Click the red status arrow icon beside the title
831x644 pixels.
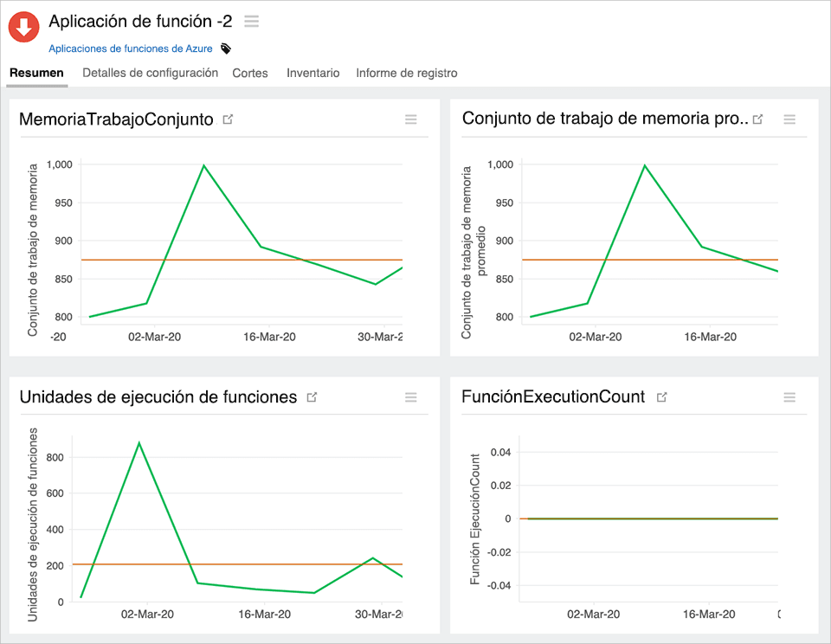click(23, 27)
